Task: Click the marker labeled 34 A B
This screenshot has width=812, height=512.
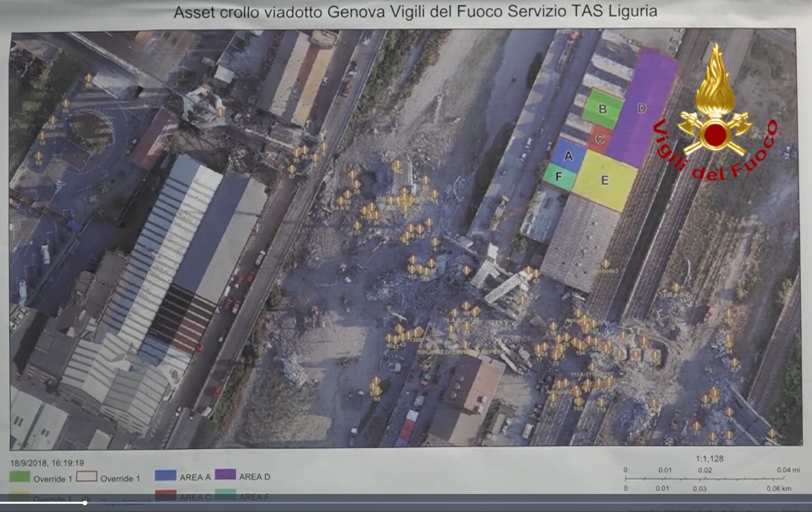Action: tap(340, 201)
